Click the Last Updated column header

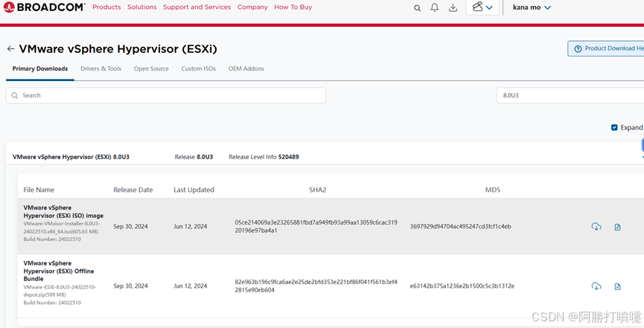click(x=194, y=190)
